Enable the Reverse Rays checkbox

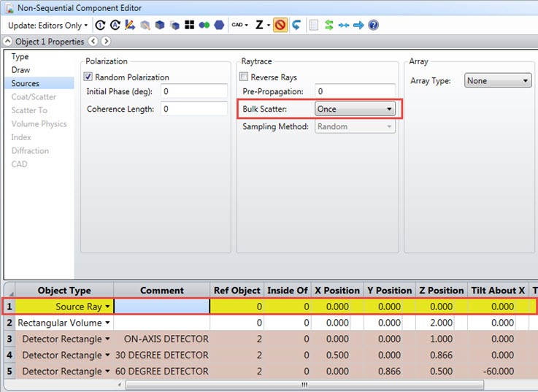point(244,77)
